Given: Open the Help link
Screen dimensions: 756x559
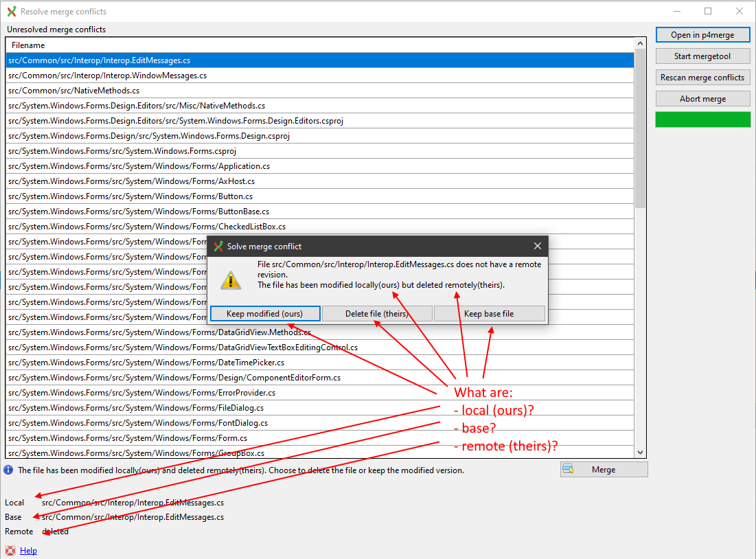Looking at the screenshot, I should click(x=28, y=550).
